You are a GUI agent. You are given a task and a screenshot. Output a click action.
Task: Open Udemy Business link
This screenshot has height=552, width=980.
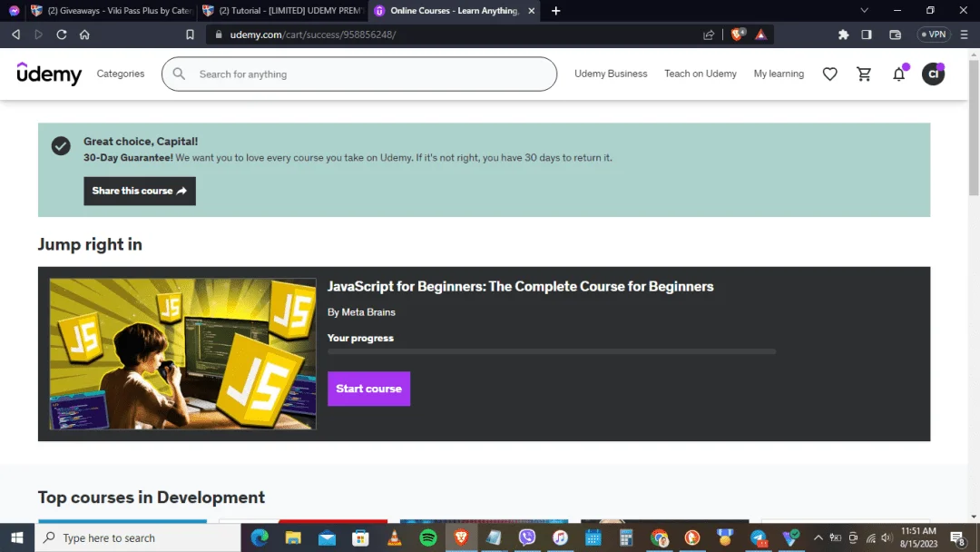[611, 74]
